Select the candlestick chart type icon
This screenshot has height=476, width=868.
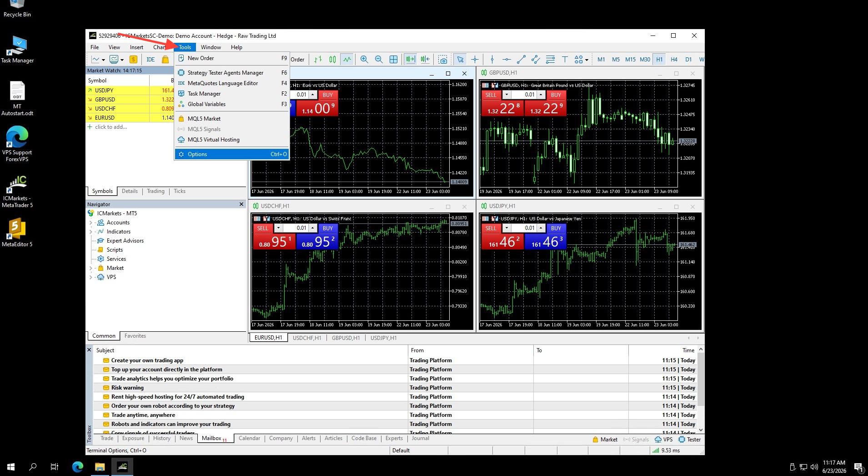point(332,60)
